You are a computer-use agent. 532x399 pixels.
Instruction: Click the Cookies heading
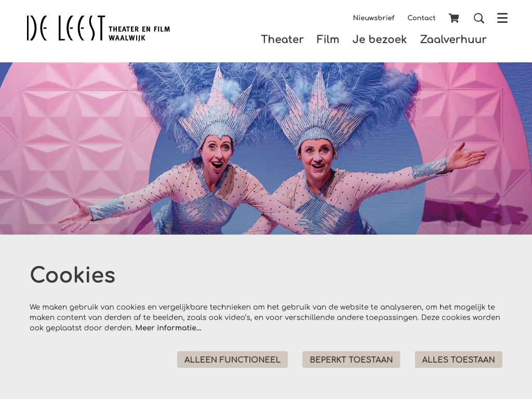73,275
